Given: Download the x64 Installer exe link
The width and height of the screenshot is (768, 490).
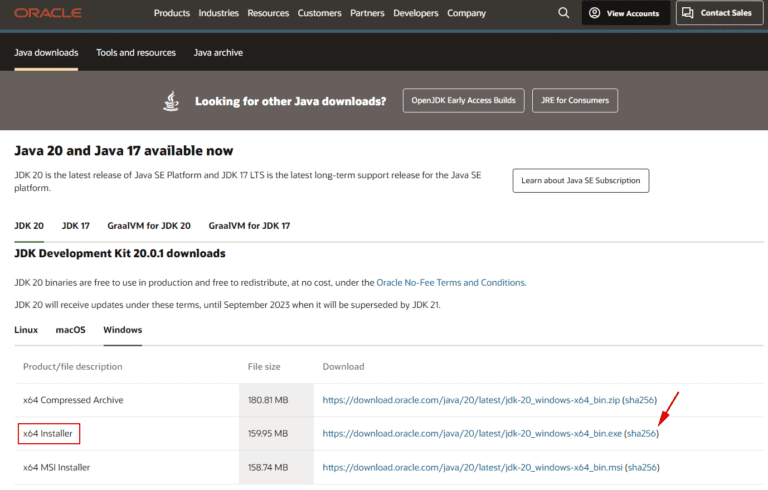Looking at the screenshot, I should tap(472, 434).
